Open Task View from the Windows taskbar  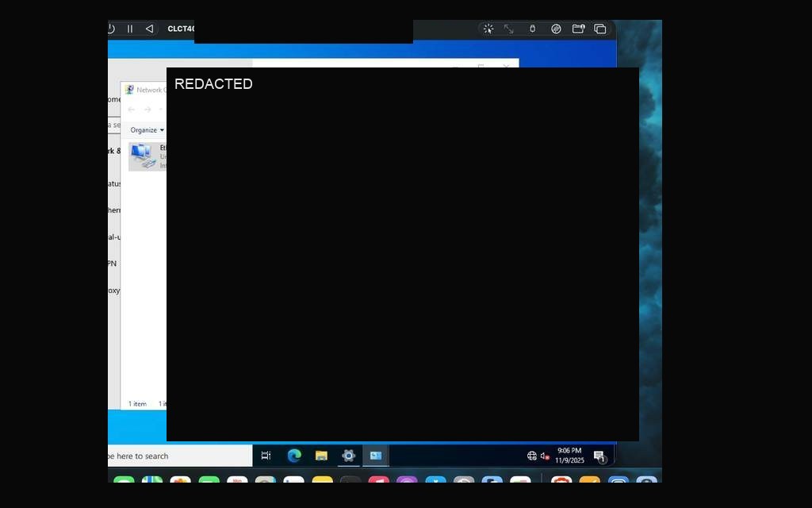pos(266,456)
